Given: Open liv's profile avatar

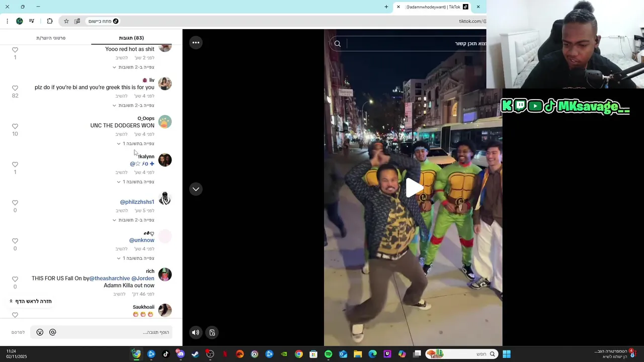Looking at the screenshot, I should point(165,83).
